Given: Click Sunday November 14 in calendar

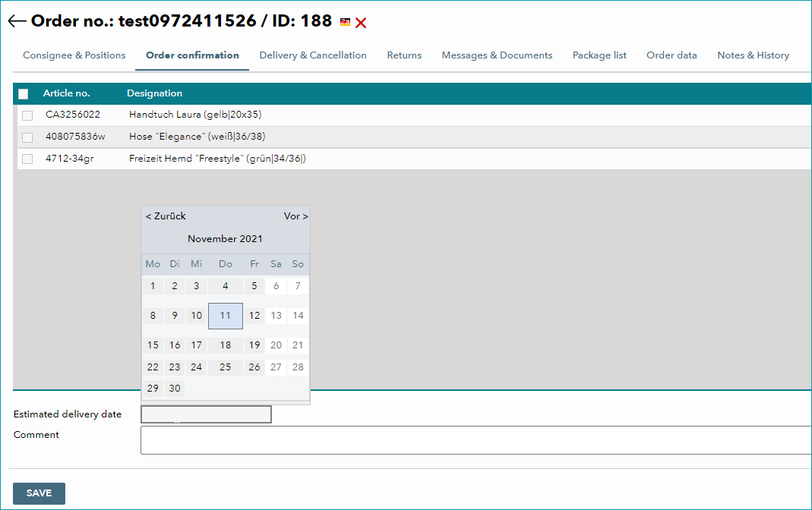Looking at the screenshot, I should [298, 316].
